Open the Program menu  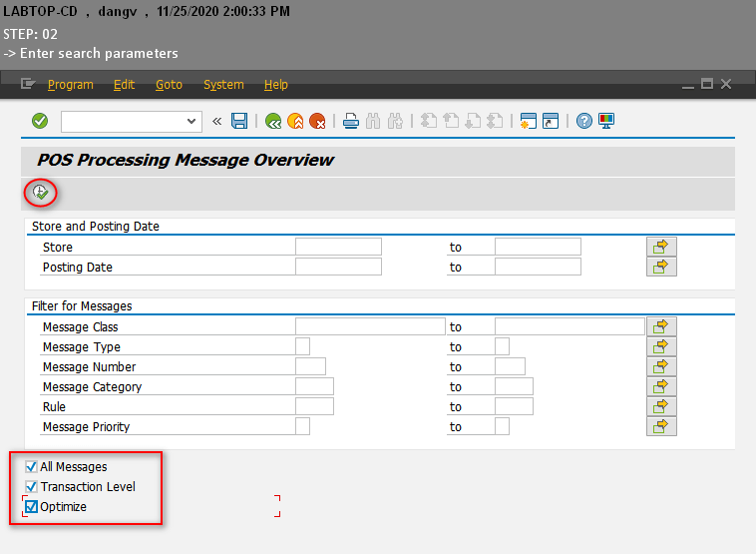(x=70, y=85)
